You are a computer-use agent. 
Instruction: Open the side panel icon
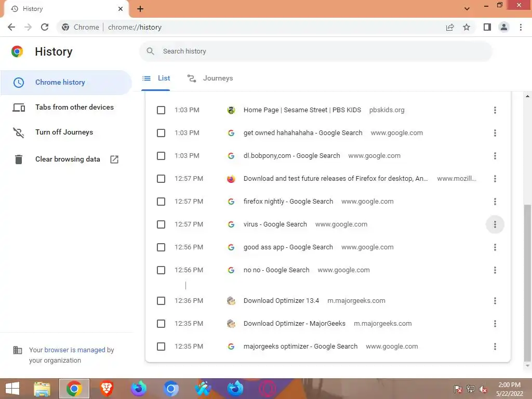pyautogui.click(x=487, y=27)
